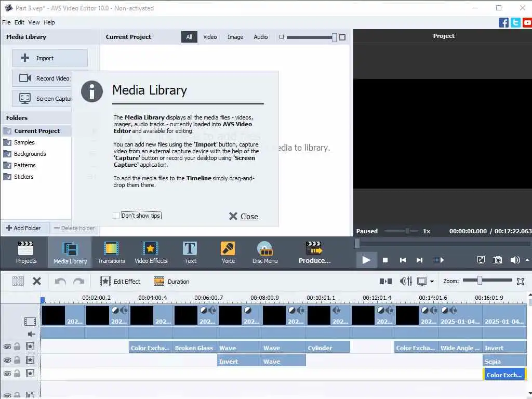
Task: Close the Media Library tip popup
Action: (244, 216)
